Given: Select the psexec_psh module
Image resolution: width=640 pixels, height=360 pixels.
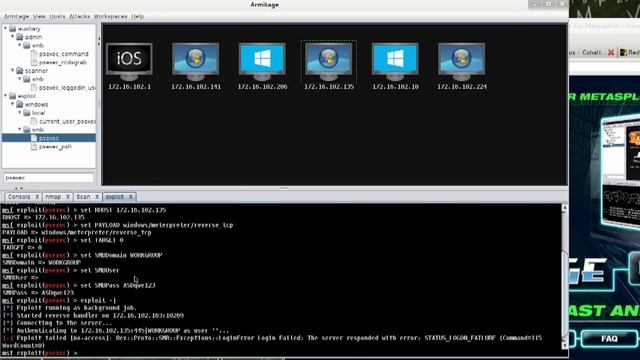Looking at the screenshot, I should [56, 147].
